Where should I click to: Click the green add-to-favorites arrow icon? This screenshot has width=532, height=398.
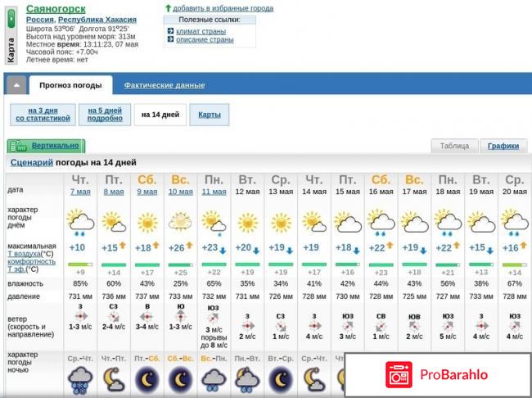(168, 8)
